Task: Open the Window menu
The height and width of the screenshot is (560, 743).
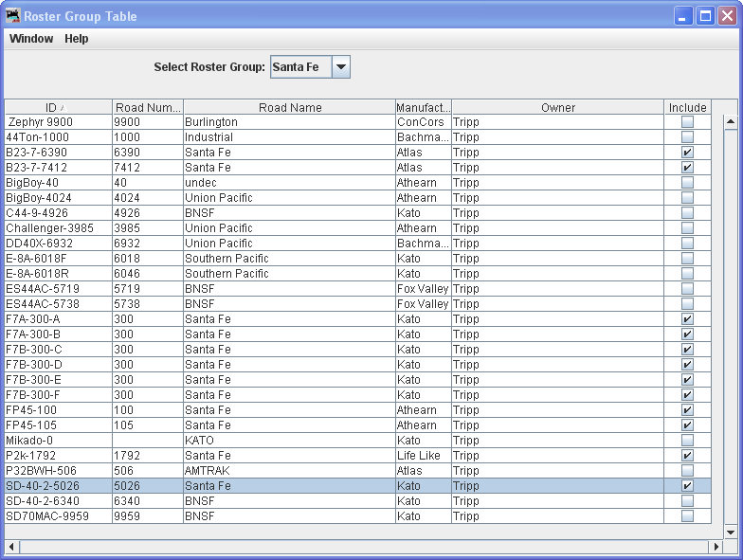Action: pos(31,39)
